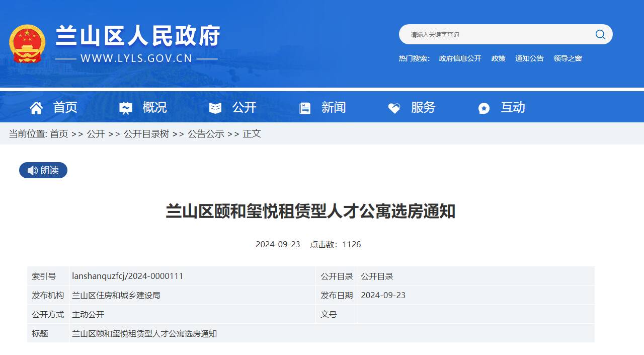The width and height of the screenshot is (644, 355).
Task: Open the 服务 navigation menu item
Action: [423, 107]
